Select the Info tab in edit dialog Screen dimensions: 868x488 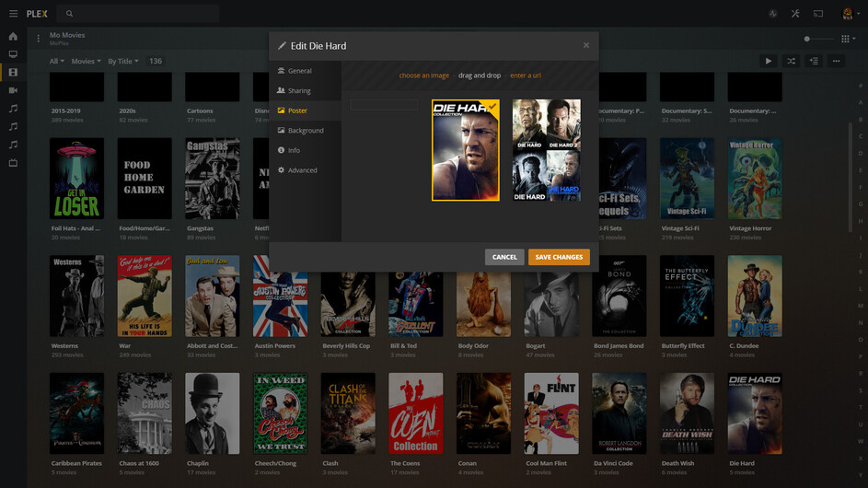[x=305, y=150]
